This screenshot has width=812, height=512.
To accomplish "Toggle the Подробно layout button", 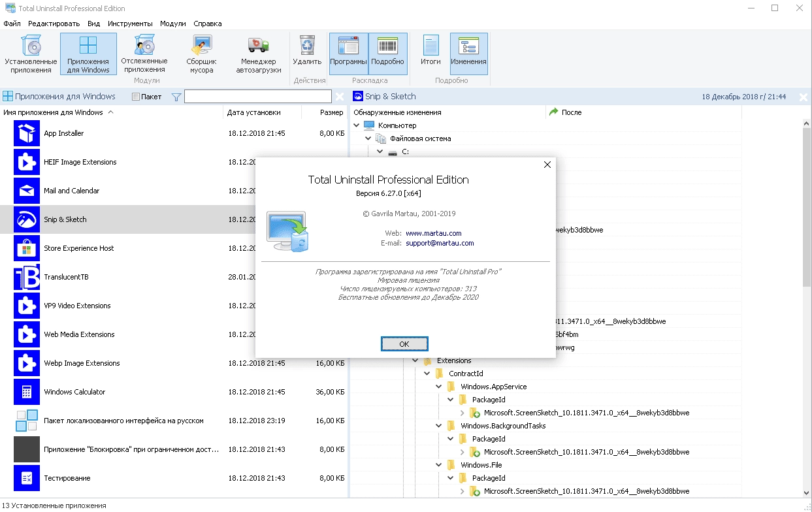I will pyautogui.click(x=388, y=54).
